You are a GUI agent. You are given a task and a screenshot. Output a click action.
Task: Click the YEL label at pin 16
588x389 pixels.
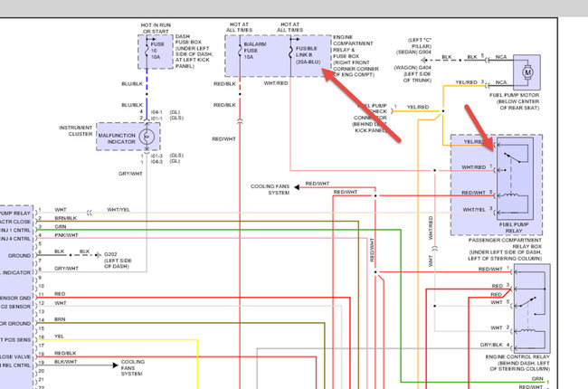point(59,337)
